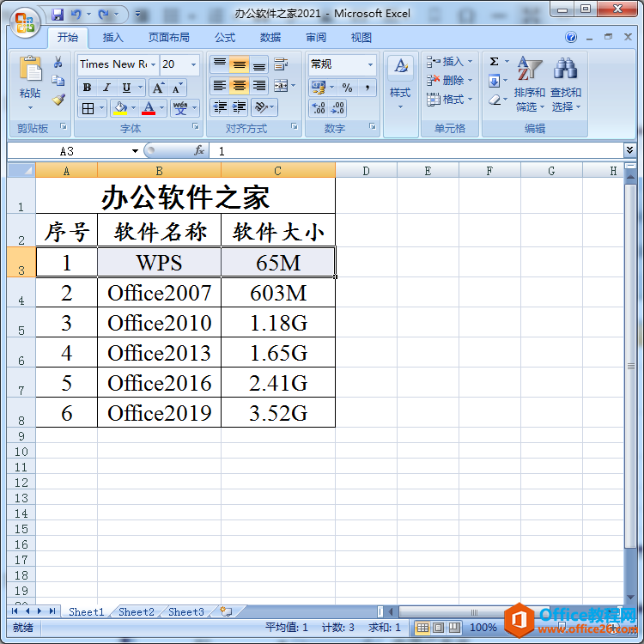Click the AutoSum sigma icon
The image size is (644, 644).
tap(494, 62)
